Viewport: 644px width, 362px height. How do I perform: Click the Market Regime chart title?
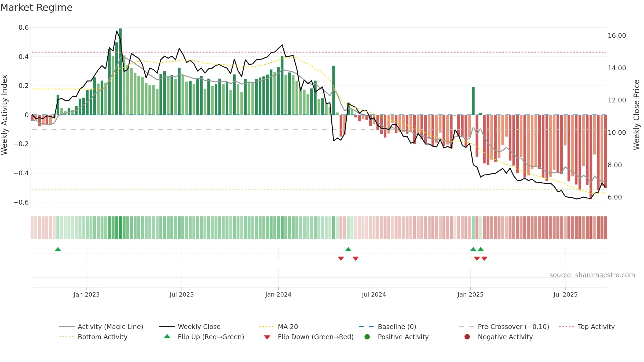coord(36,8)
